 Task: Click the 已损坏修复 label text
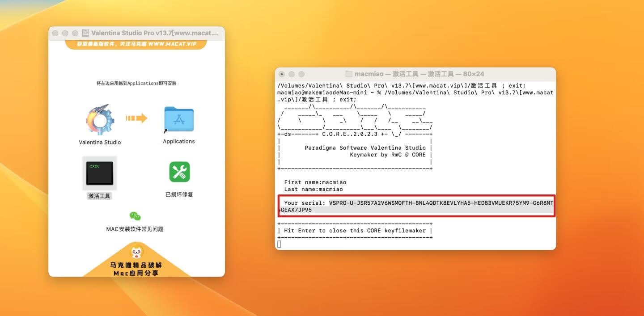179,194
